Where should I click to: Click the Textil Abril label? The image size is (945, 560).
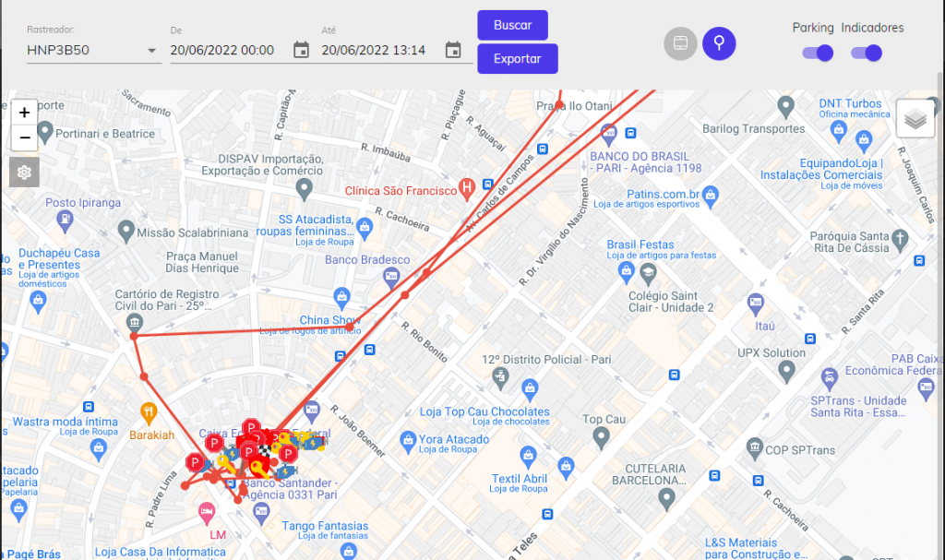519,479
